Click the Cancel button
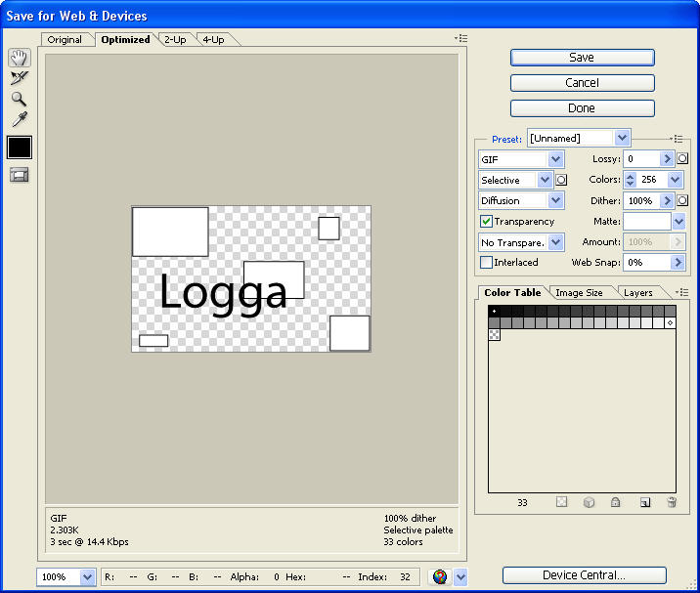The image size is (700, 593). coord(582,83)
